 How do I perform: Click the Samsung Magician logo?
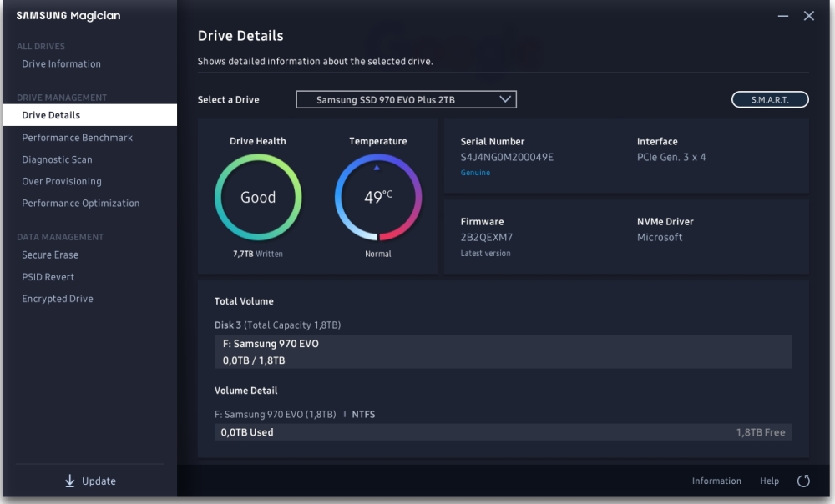pyautogui.click(x=67, y=16)
